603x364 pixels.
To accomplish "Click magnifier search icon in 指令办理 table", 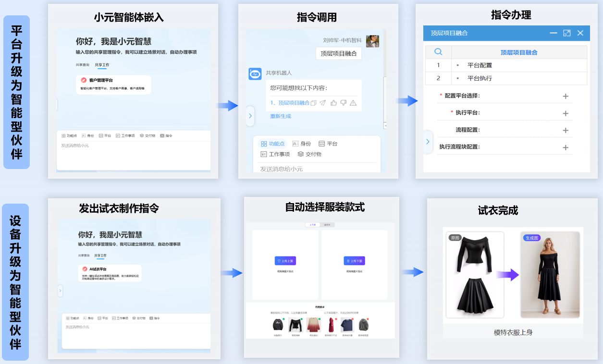I will coord(438,52).
